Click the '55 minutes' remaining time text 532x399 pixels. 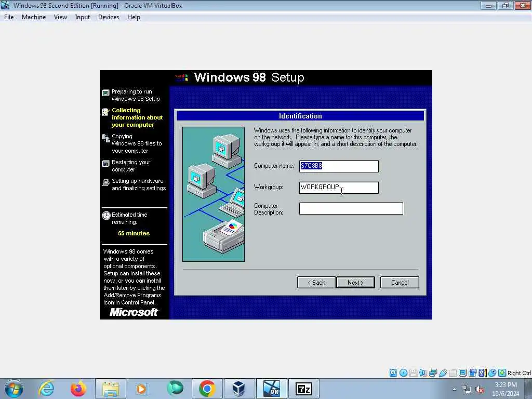[x=134, y=233]
